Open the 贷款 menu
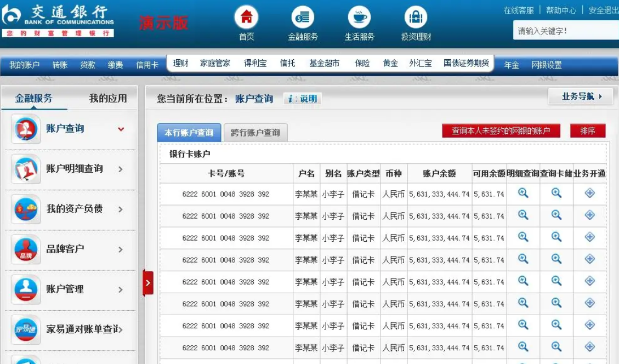619x364 pixels. click(88, 65)
